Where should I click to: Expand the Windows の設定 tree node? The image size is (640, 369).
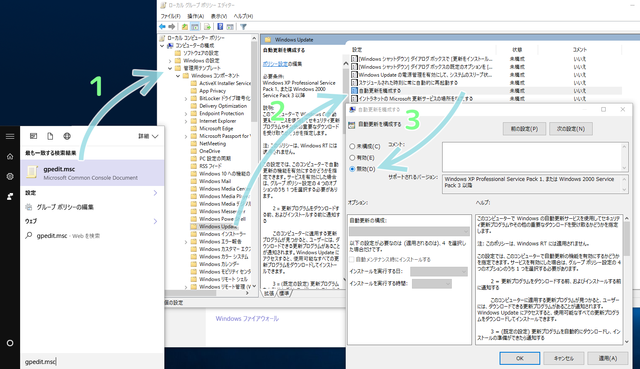(x=170, y=60)
